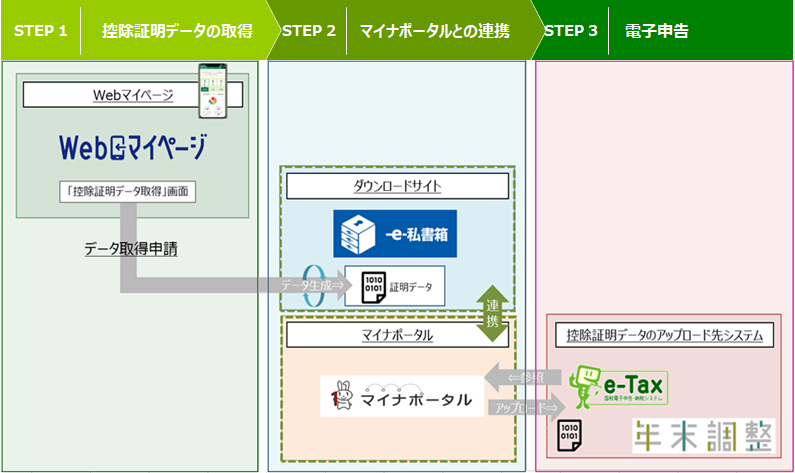
Task: Click the e-私書箱 cabinet logo
Action: point(395,234)
